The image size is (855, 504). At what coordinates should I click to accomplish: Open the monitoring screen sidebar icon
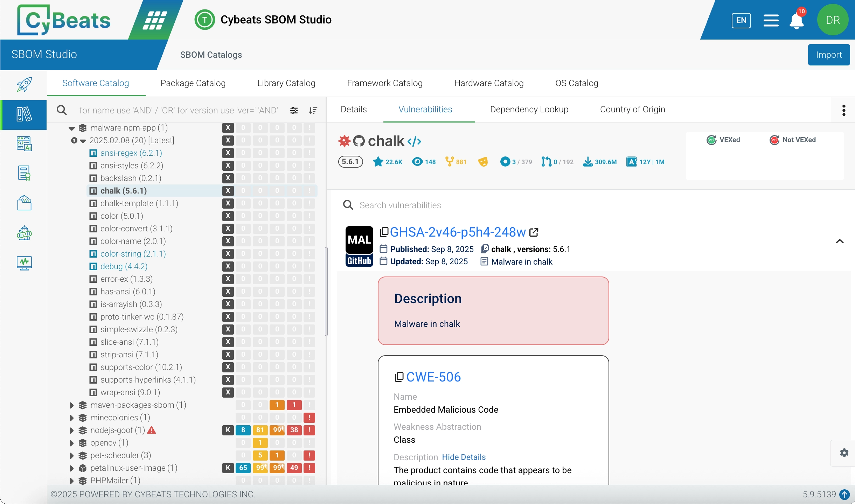pos(24,263)
